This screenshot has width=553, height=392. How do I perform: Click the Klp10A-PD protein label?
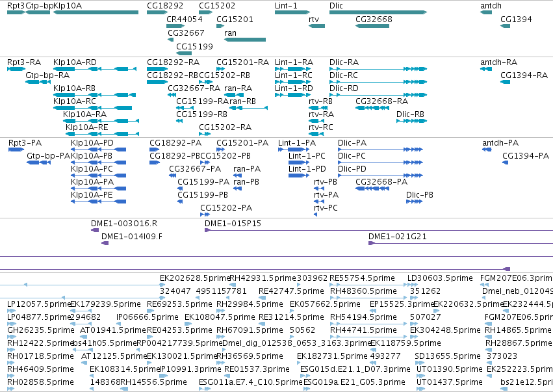(x=92, y=143)
